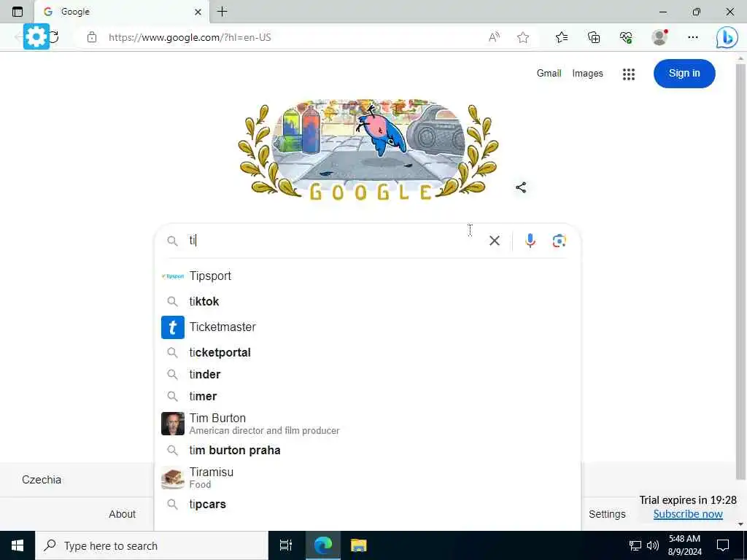Screen dimensions: 747x560
Task: Click the Tiramisu food thumbnail
Action: [x=172, y=478]
